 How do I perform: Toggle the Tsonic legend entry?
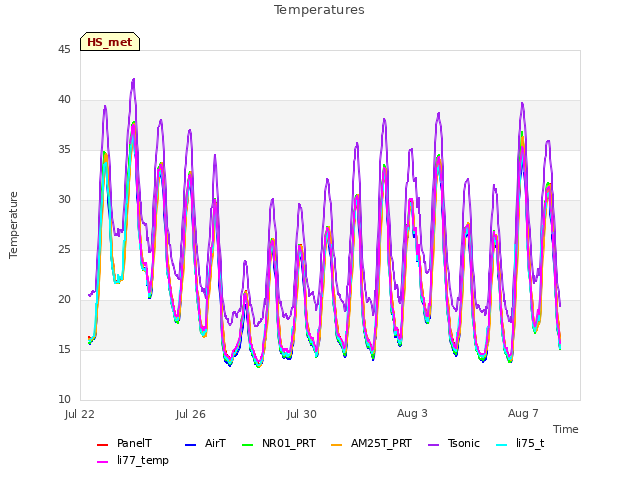453,444
